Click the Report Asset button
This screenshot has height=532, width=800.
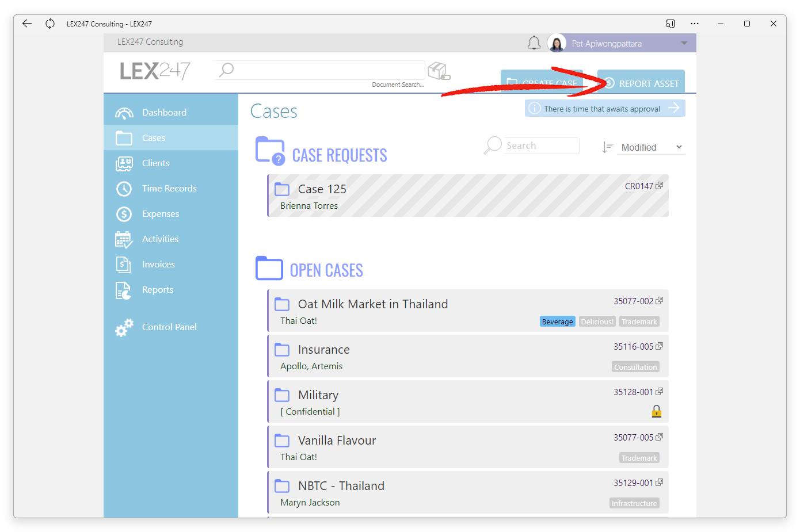pyautogui.click(x=641, y=82)
